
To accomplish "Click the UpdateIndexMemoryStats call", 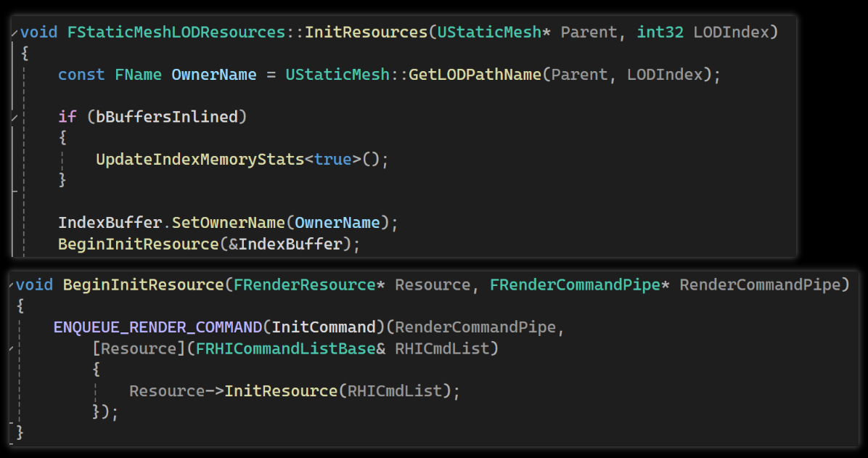I will 200,160.
